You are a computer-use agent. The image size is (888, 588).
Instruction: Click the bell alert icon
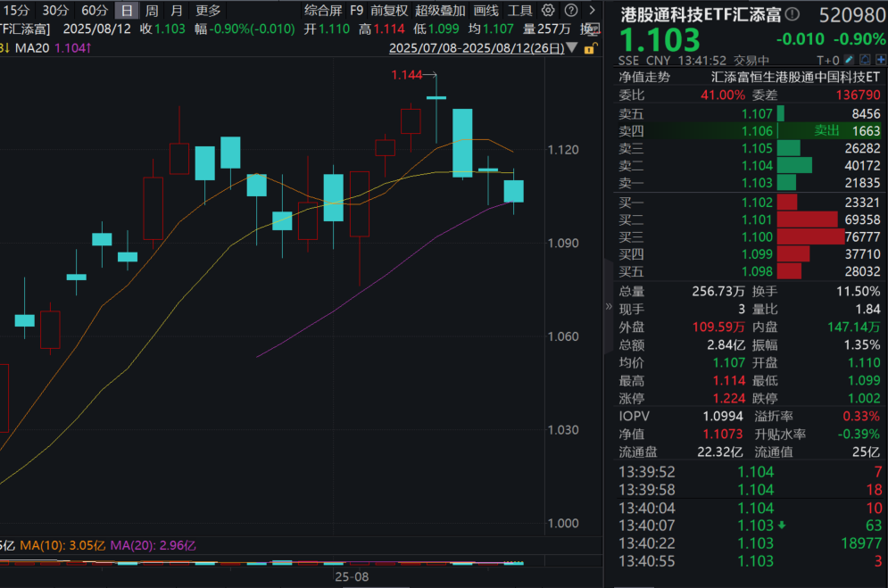(864, 61)
